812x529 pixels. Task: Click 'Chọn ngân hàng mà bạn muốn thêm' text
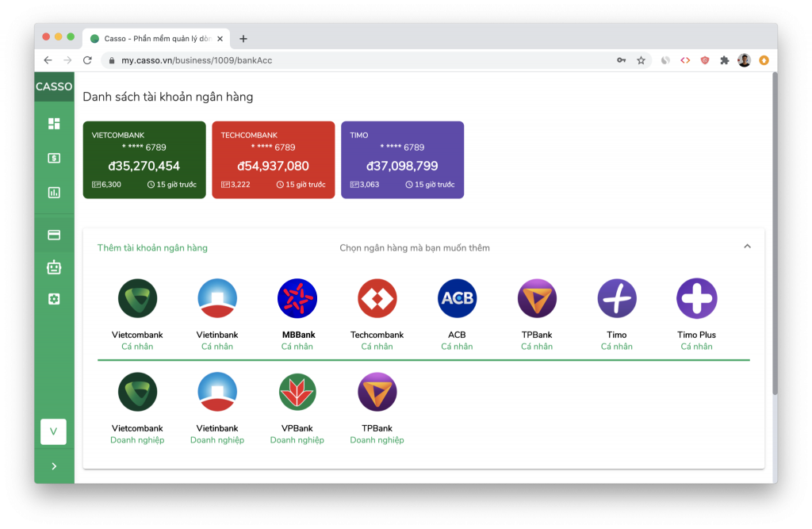tap(415, 247)
